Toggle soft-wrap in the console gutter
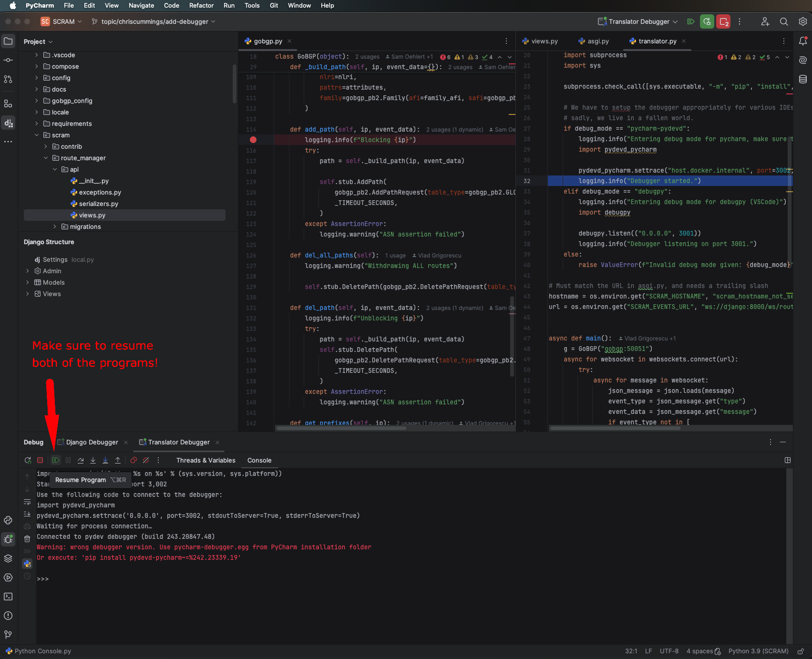Image resolution: width=812 pixels, height=659 pixels. click(x=27, y=502)
